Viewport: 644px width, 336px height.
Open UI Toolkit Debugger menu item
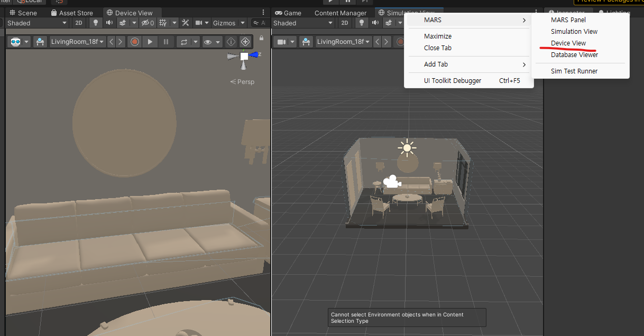pos(468,81)
